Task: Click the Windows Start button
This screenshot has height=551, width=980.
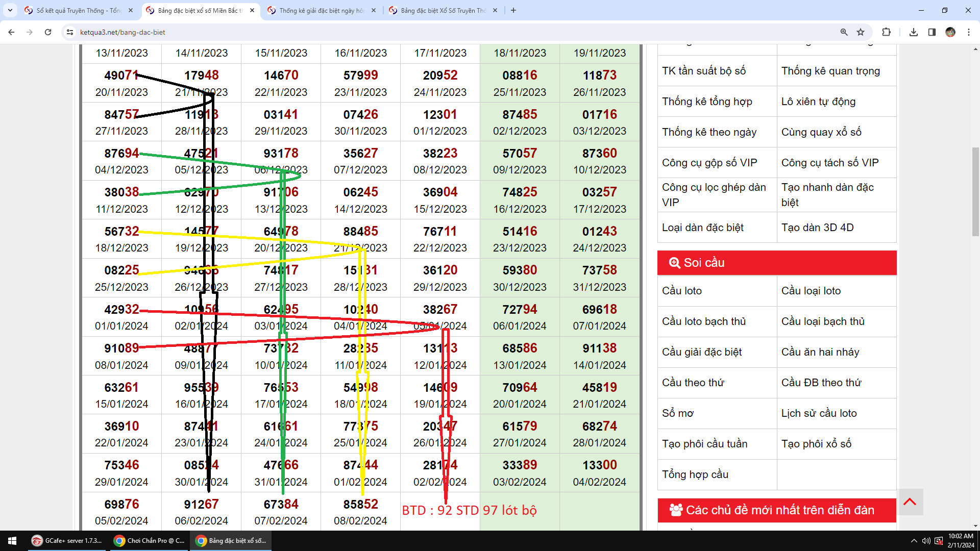Action: pyautogui.click(x=12, y=541)
